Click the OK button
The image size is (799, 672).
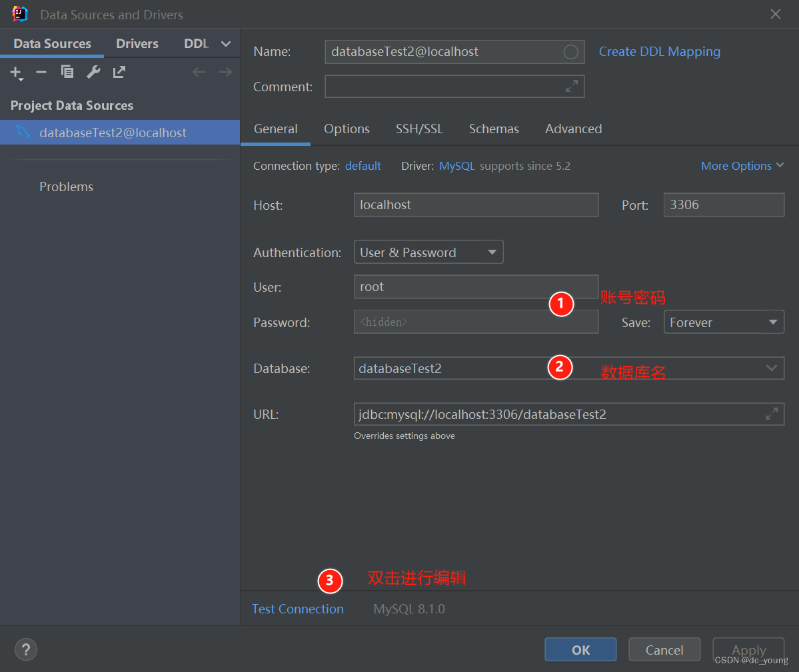580,649
